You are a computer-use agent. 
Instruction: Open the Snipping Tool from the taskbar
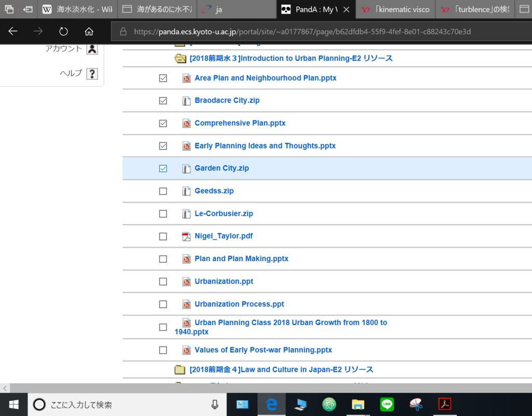[416, 405]
